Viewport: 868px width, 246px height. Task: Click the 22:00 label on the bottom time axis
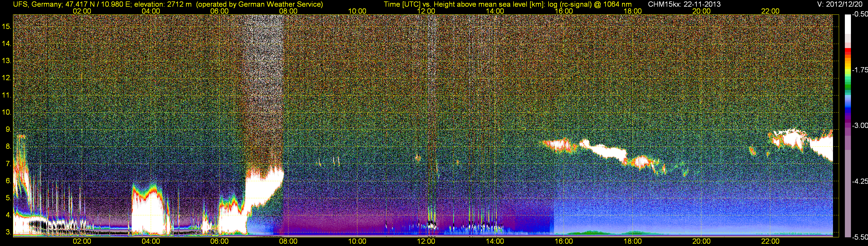(770, 241)
